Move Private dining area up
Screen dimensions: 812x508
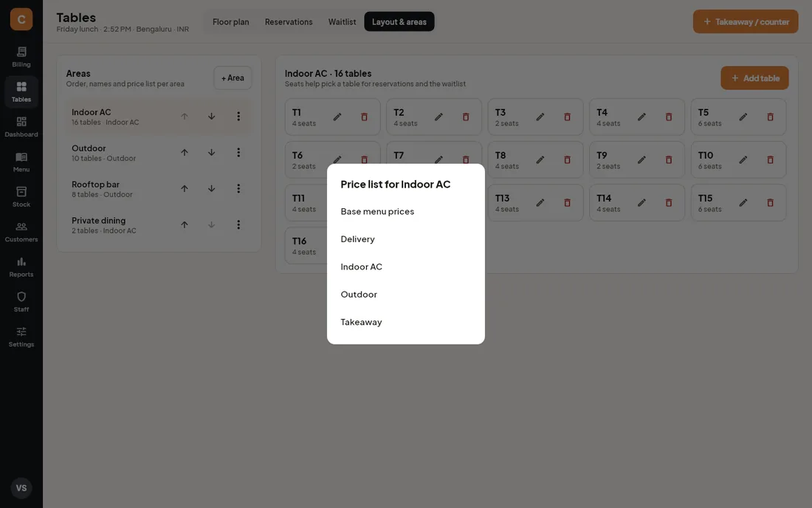click(185, 224)
